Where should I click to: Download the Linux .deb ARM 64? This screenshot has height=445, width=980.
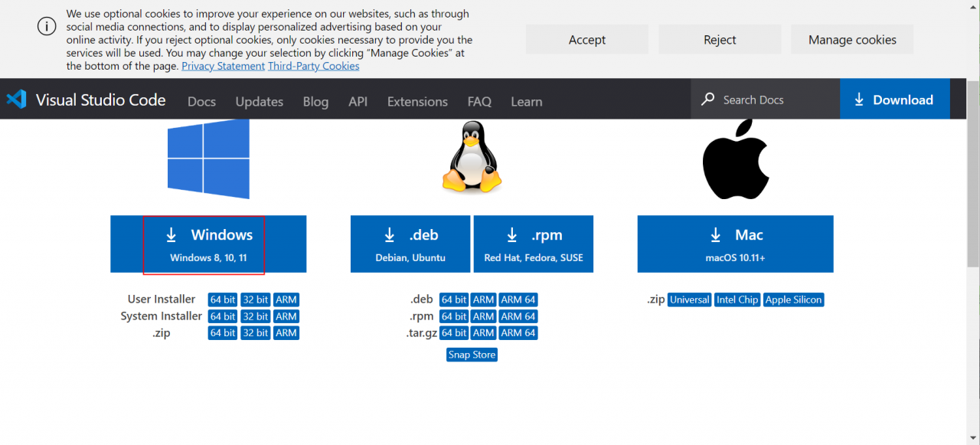click(518, 299)
